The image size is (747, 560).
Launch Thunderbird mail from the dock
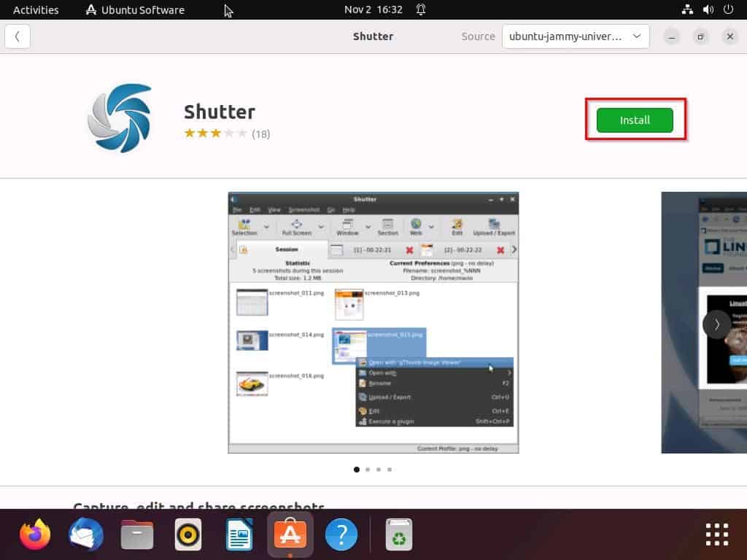tap(86, 534)
